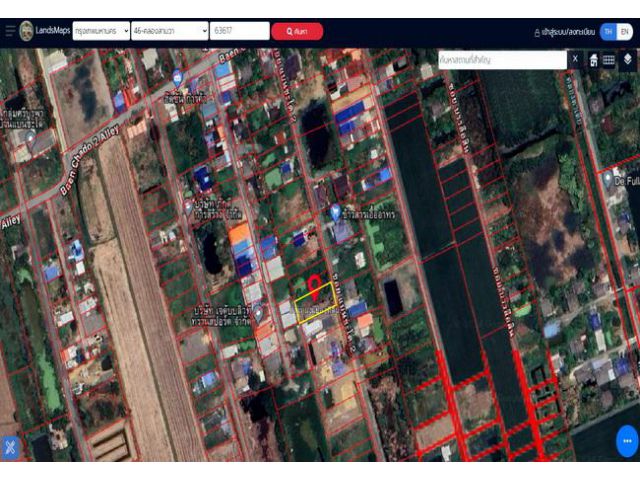Open the blue measurement tools button
This screenshot has height=480, width=640.
(11, 447)
